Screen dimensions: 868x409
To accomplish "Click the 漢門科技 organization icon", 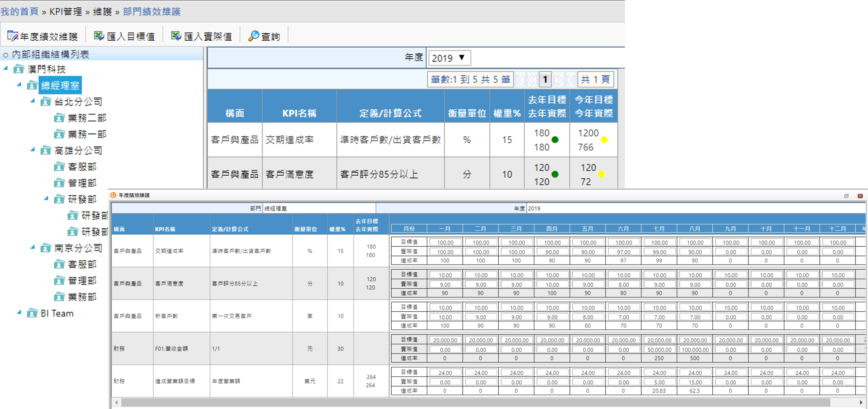I will coord(19,69).
